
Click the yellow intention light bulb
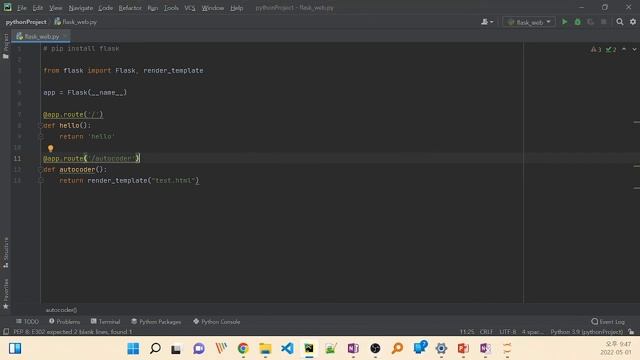coord(51,149)
